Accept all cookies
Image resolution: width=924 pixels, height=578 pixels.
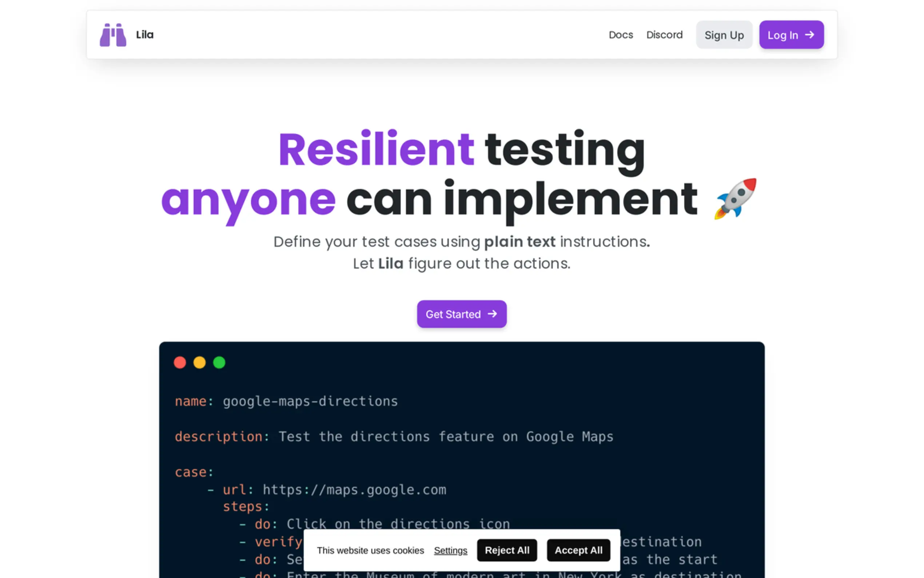click(x=578, y=550)
